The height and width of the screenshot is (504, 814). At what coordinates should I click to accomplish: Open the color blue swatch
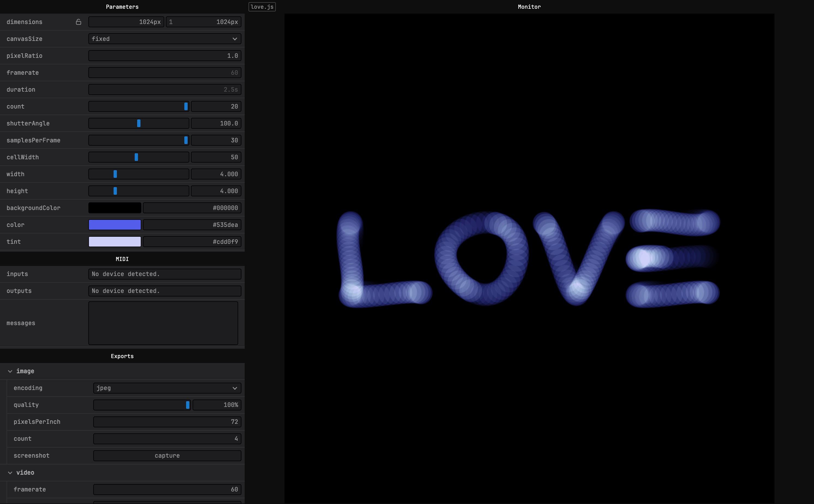point(115,225)
